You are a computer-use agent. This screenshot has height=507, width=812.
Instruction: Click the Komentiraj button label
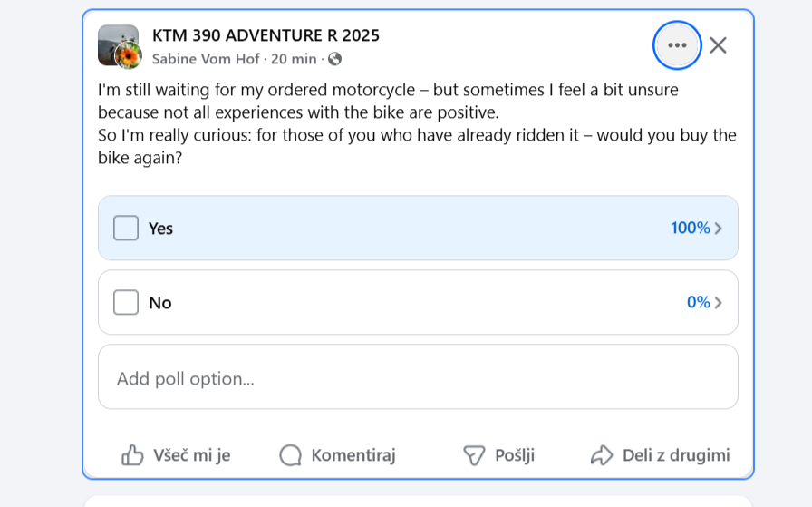(x=353, y=455)
